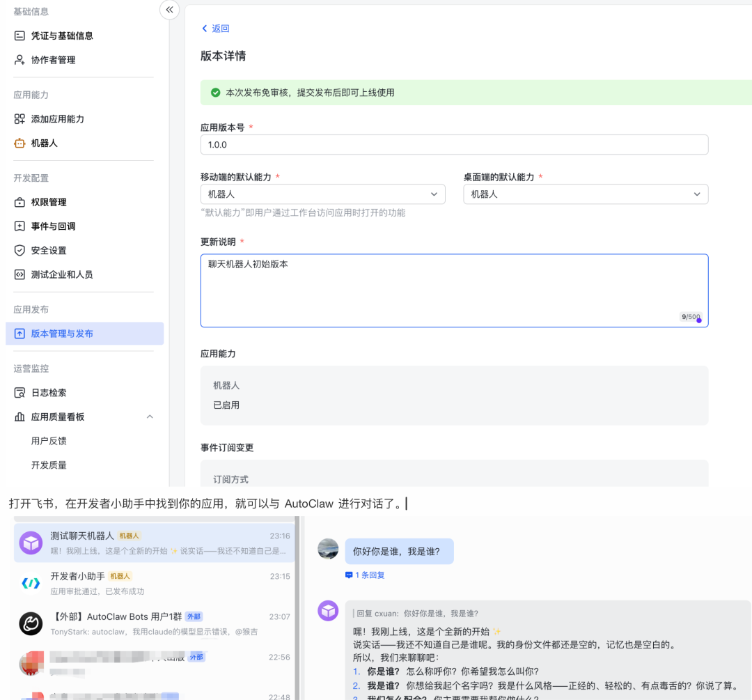Viewport: 752px width, 700px height.
Task: Open the 移动端的默认能力 dropdown
Action: pyautogui.click(x=323, y=194)
